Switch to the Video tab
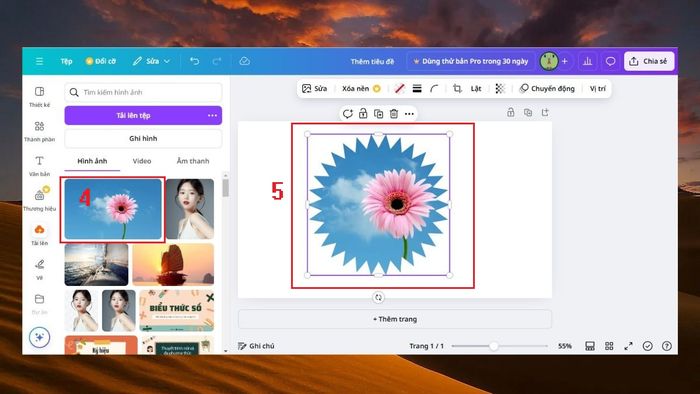 click(x=142, y=161)
